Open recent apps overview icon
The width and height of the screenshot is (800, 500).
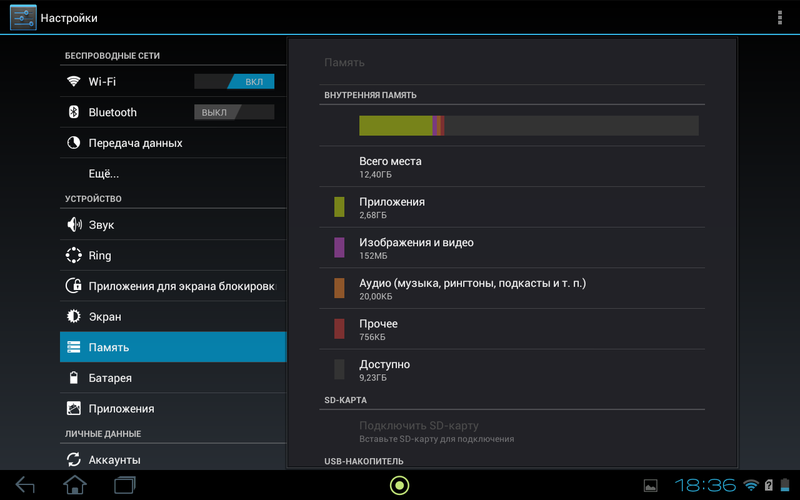tap(124, 485)
